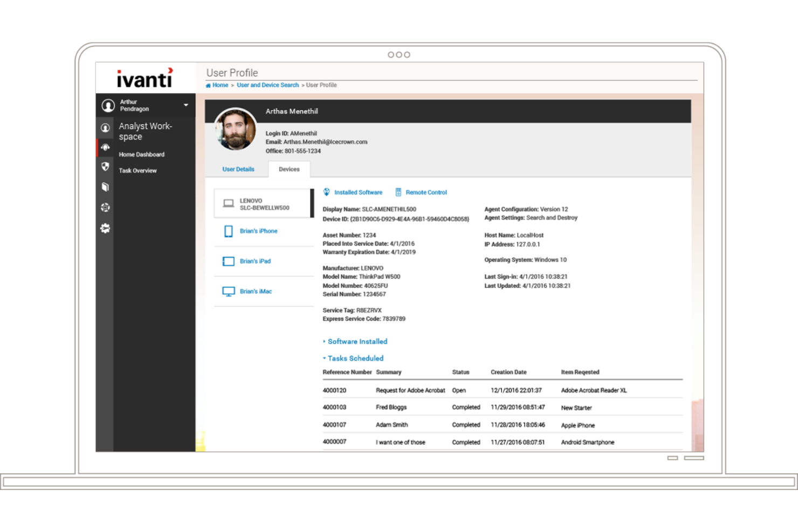The width and height of the screenshot is (798, 532).
Task: Open User and Device Search breadcrumb
Action: coord(268,85)
